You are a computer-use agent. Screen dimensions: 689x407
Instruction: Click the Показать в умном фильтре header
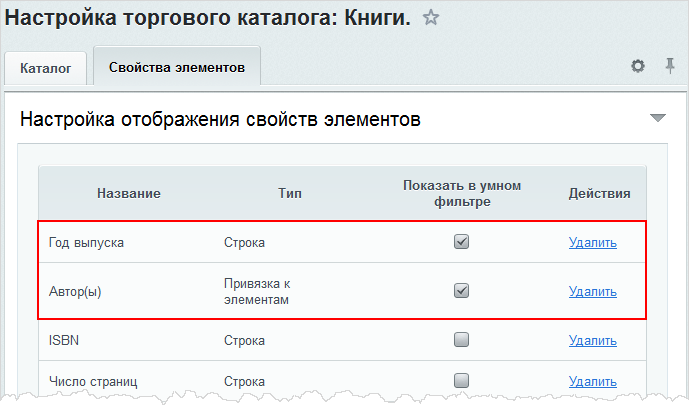click(462, 193)
